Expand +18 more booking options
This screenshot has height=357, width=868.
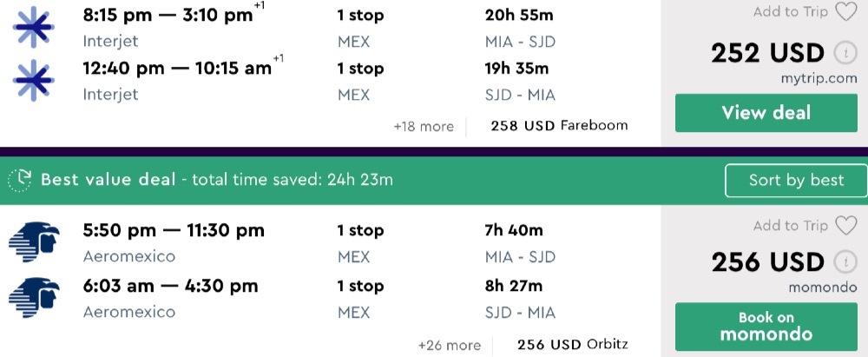tap(423, 127)
